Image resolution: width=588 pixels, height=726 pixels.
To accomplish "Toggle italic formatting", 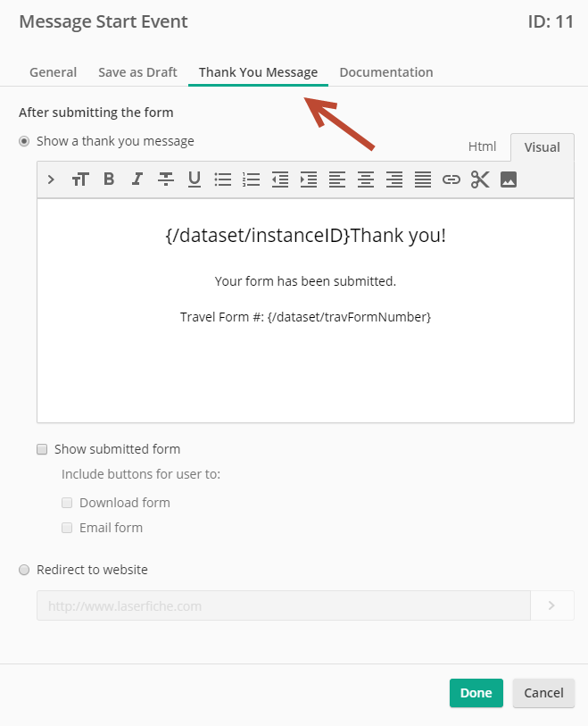I will [x=137, y=179].
